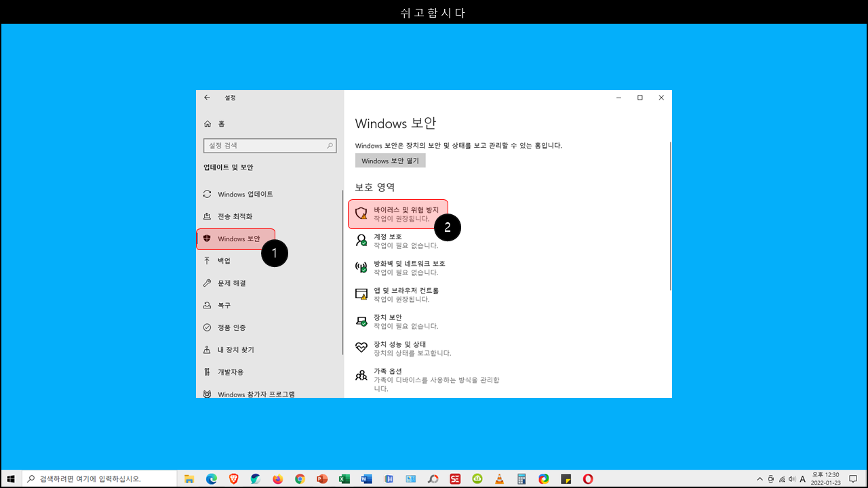Launch Naver Whale browser from taskbar
Image resolution: width=868 pixels, height=488 pixels.
[x=256, y=479]
